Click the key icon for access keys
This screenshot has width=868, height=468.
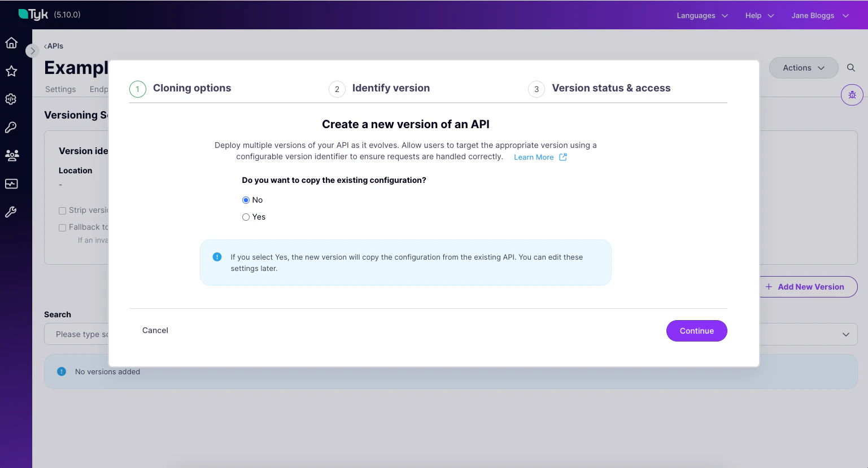click(11, 127)
